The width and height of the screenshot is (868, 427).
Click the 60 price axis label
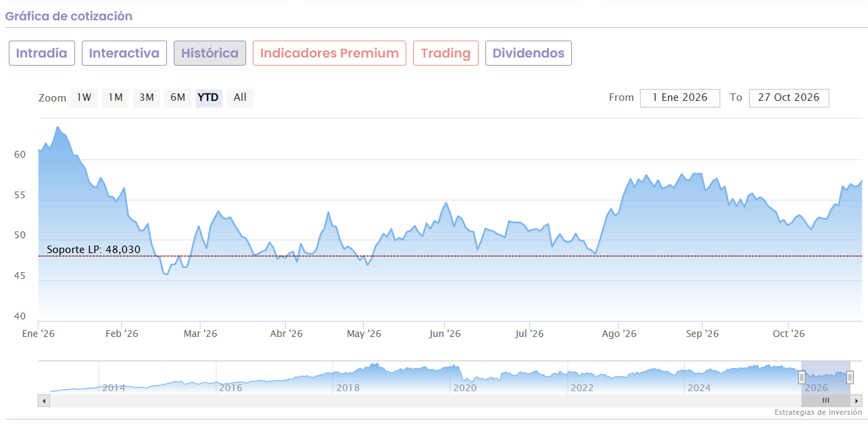[x=20, y=154]
